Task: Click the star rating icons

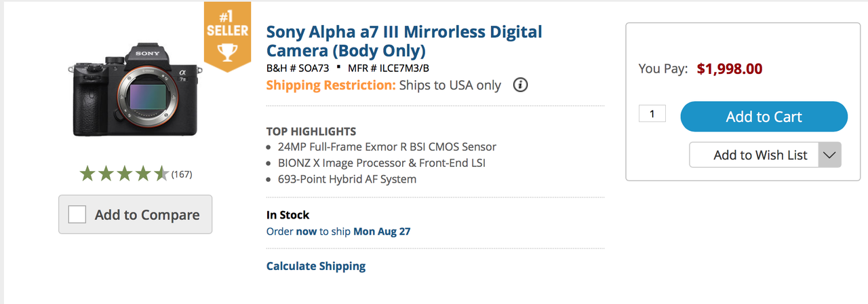Action: pyautogui.click(x=124, y=174)
